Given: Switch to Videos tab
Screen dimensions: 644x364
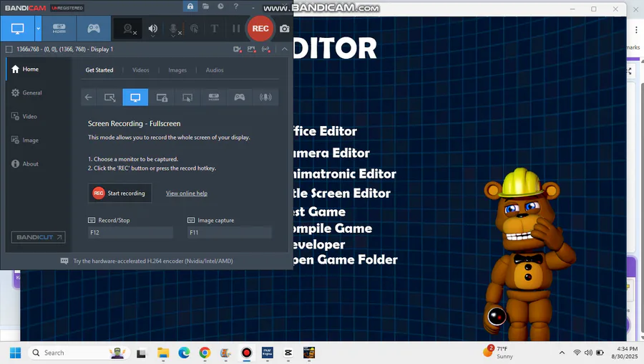Looking at the screenshot, I should point(140,70).
